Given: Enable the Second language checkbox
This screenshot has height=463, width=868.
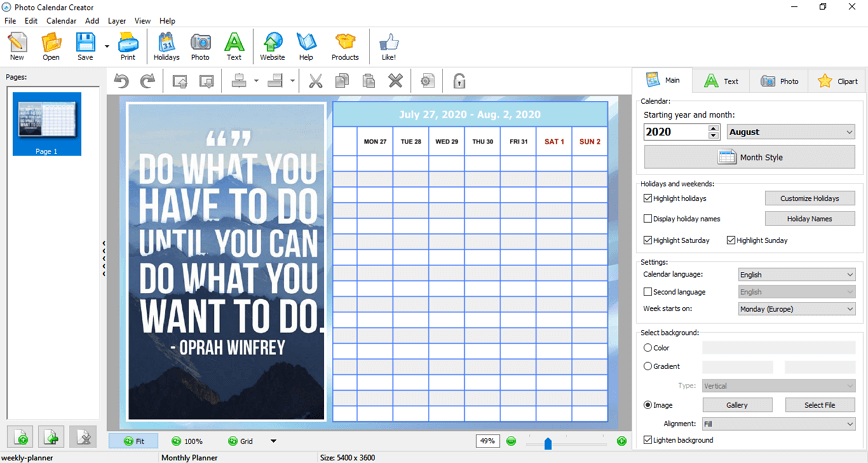Looking at the screenshot, I should pos(647,292).
